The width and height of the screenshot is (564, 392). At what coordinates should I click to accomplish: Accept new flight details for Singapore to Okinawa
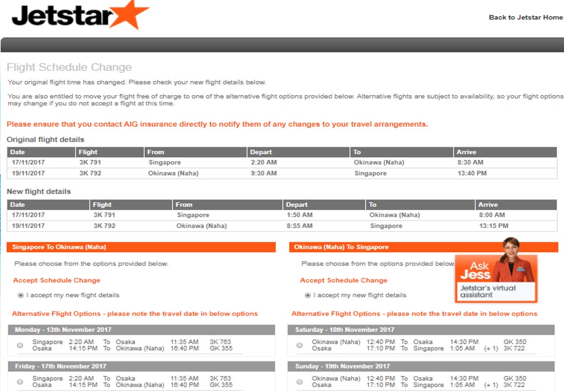click(21, 295)
